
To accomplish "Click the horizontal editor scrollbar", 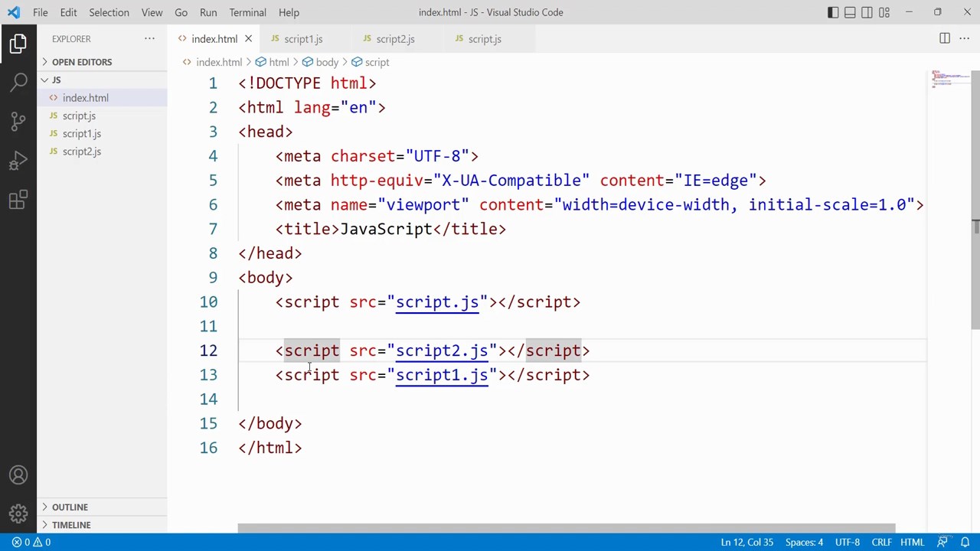I will coord(566,528).
